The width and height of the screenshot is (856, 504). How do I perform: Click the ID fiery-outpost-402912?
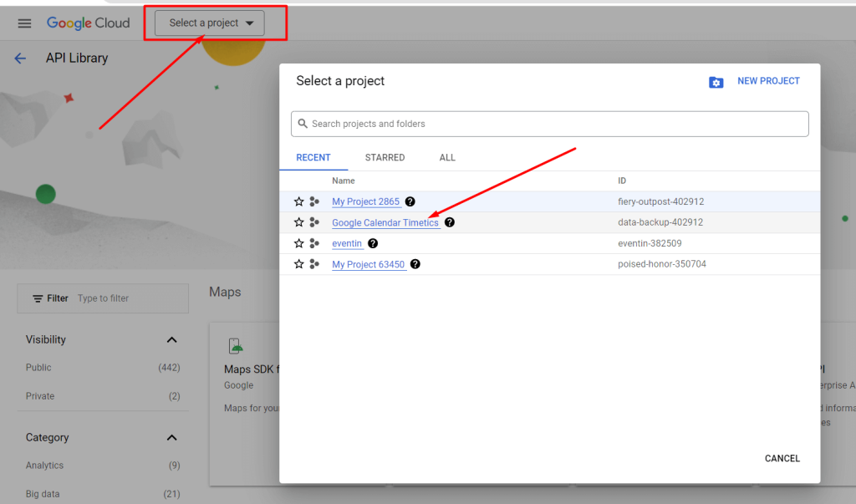coord(661,201)
